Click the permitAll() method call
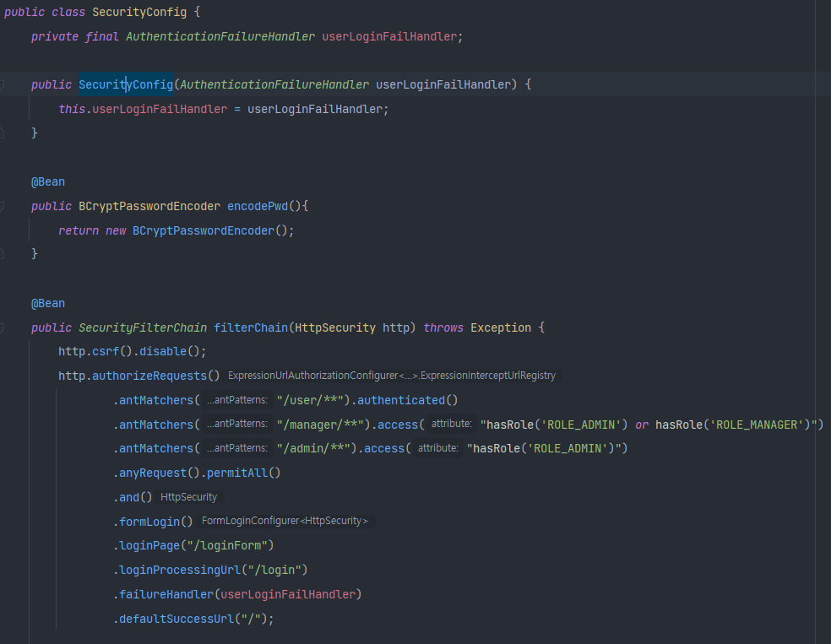The height and width of the screenshot is (644, 831). 244,473
